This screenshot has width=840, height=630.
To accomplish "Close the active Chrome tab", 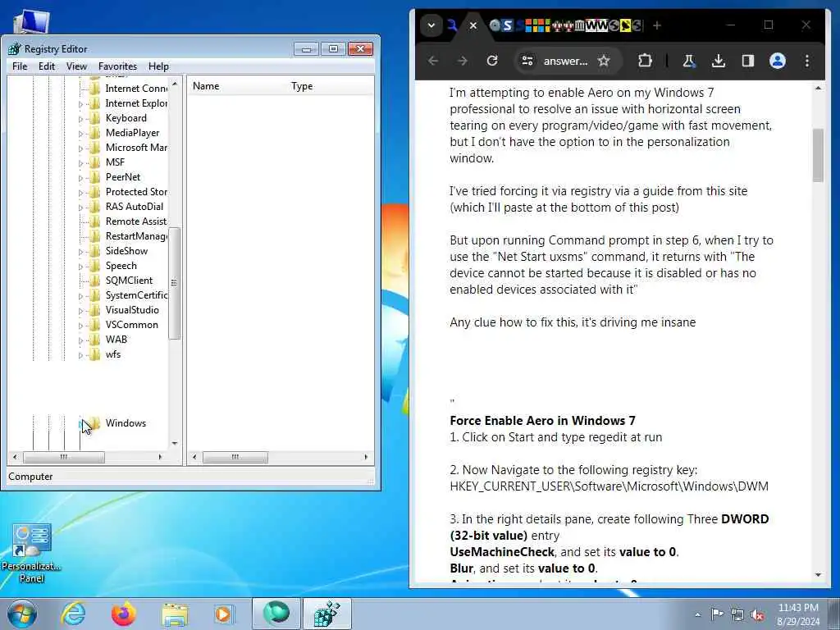I will [x=473, y=25].
